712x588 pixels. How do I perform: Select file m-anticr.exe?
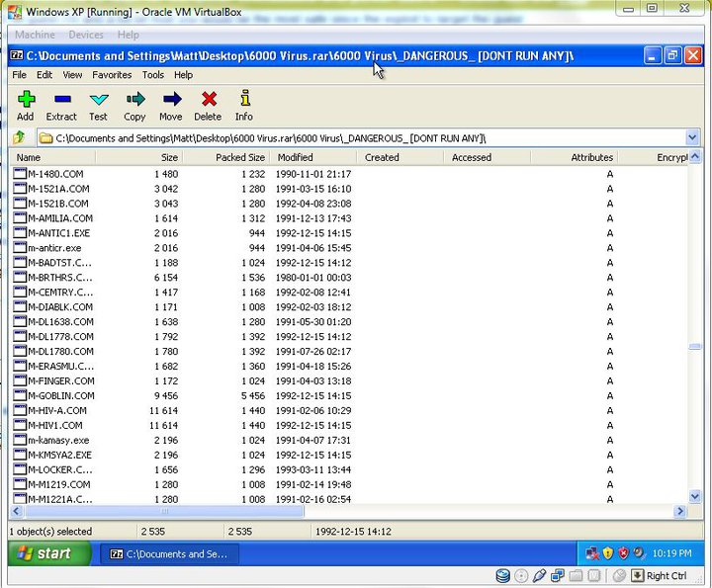click(54, 248)
